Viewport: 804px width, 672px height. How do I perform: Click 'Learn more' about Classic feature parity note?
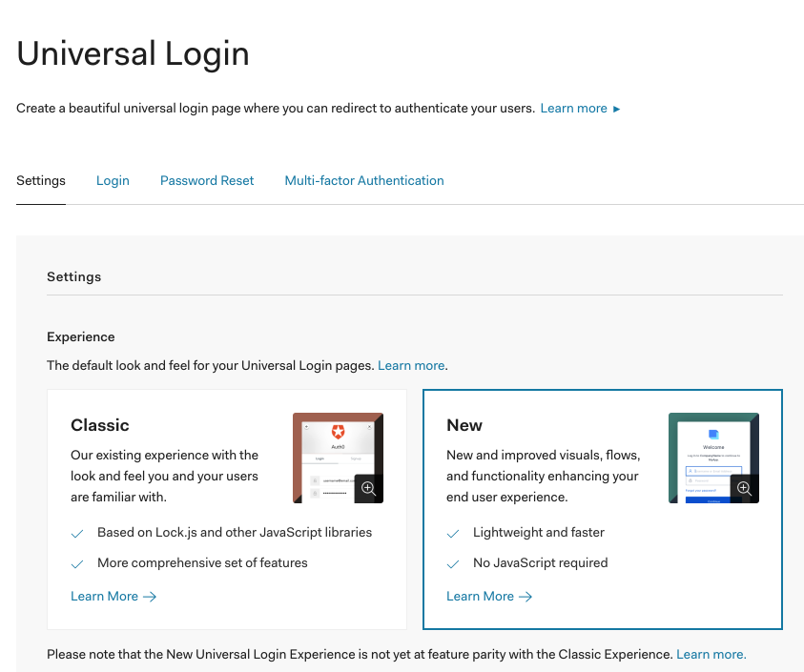click(711, 654)
